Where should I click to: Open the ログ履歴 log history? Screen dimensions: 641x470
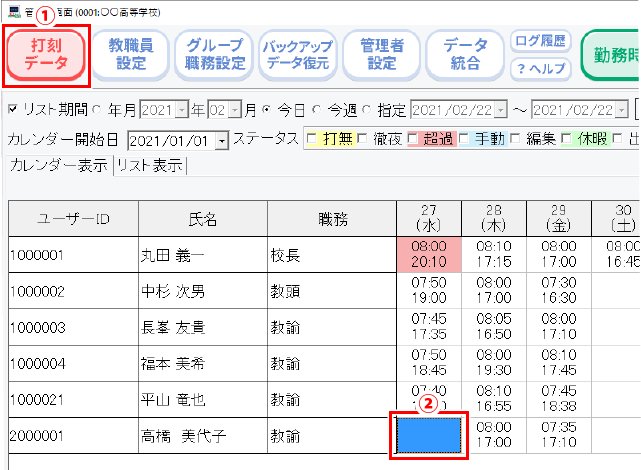click(x=540, y=42)
